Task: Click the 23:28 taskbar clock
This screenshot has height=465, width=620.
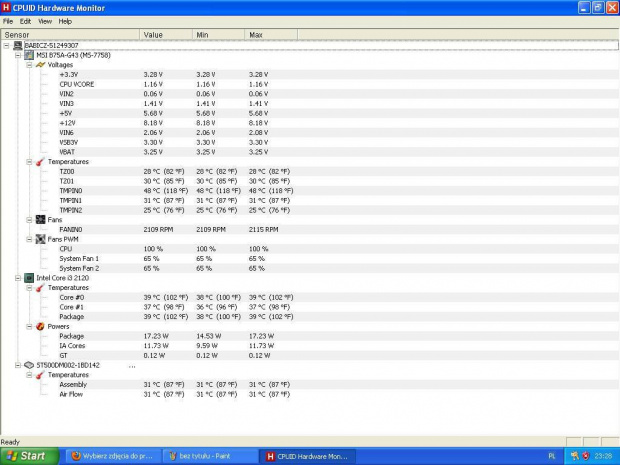Action: pos(603,456)
